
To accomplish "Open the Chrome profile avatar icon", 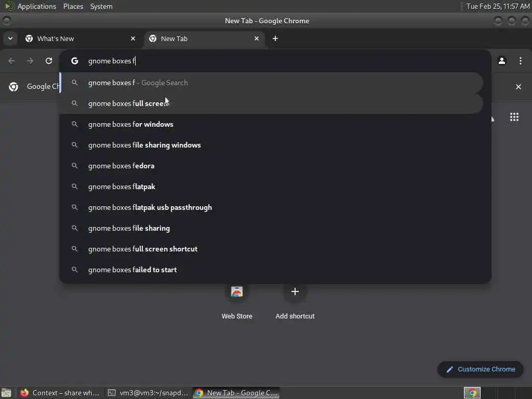I will point(502,61).
